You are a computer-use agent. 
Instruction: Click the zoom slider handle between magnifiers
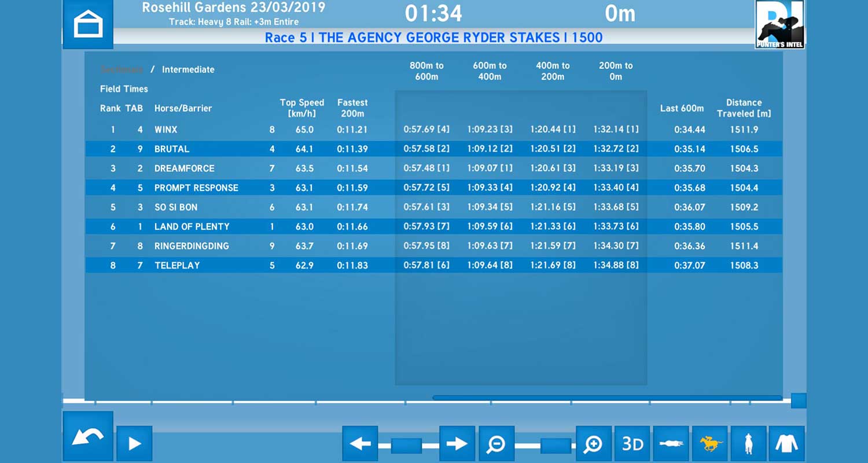(556, 446)
